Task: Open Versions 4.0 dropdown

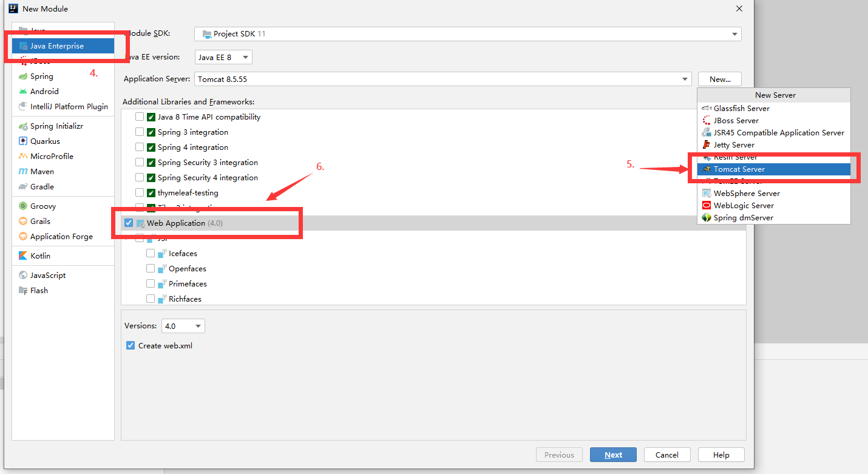Action: pyautogui.click(x=183, y=326)
